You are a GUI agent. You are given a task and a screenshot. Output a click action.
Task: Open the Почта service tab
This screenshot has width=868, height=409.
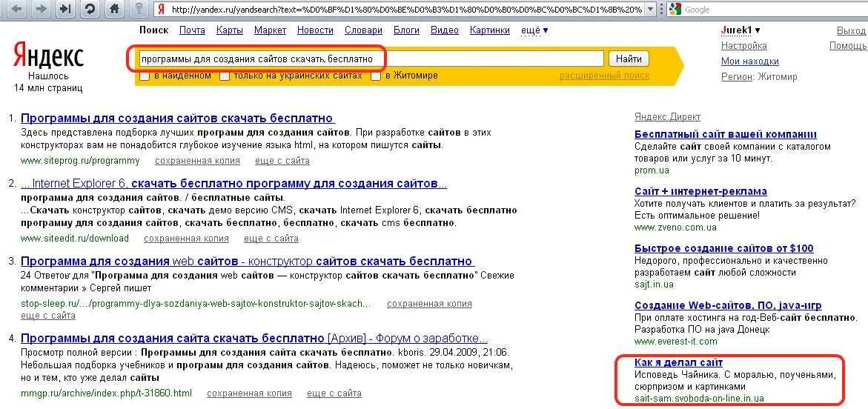tap(192, 30)
